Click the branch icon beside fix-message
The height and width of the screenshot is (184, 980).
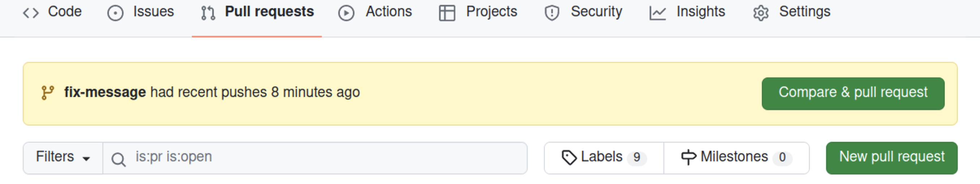coord(48,93)
